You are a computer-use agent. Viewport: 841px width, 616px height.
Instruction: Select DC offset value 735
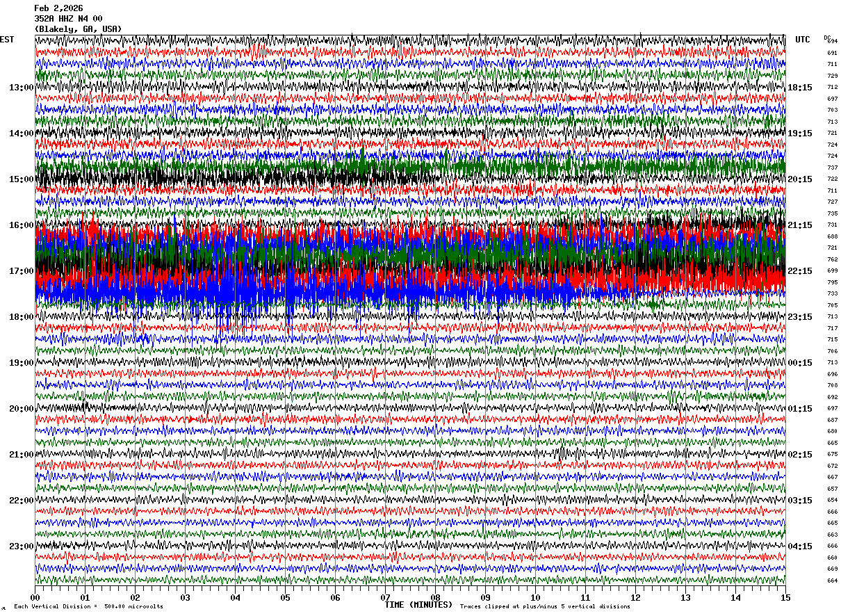(x=832, y=213)
